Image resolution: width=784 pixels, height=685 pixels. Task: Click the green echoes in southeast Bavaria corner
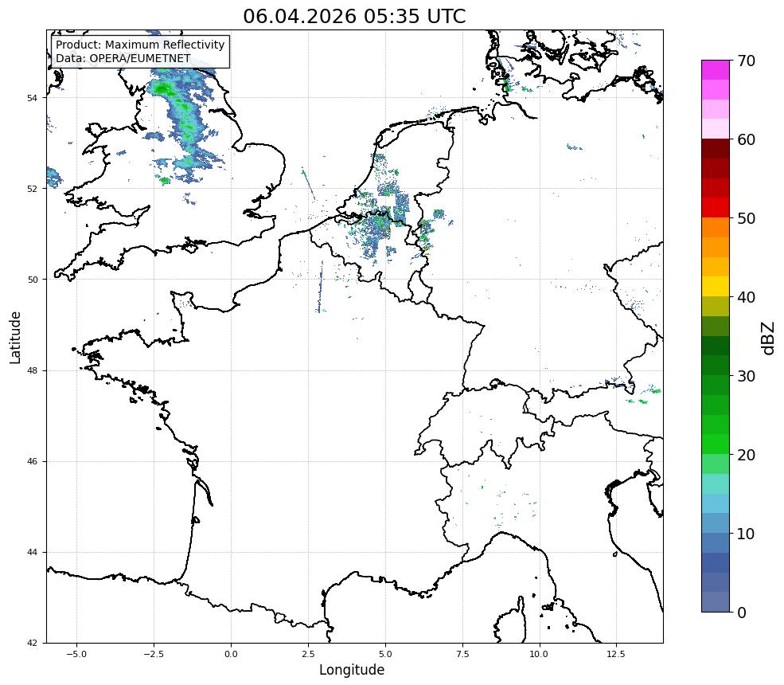[645, 394]
